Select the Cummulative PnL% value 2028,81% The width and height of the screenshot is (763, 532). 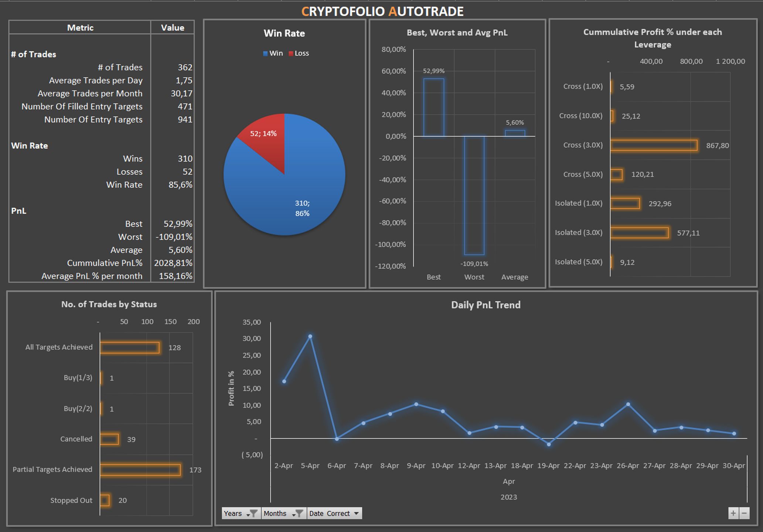coord(173,263)
